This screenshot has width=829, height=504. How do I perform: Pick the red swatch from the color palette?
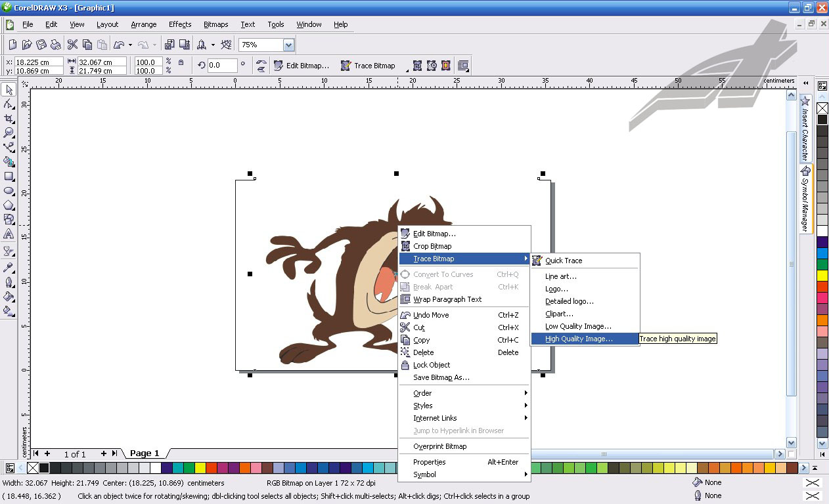tap(212, 467)
